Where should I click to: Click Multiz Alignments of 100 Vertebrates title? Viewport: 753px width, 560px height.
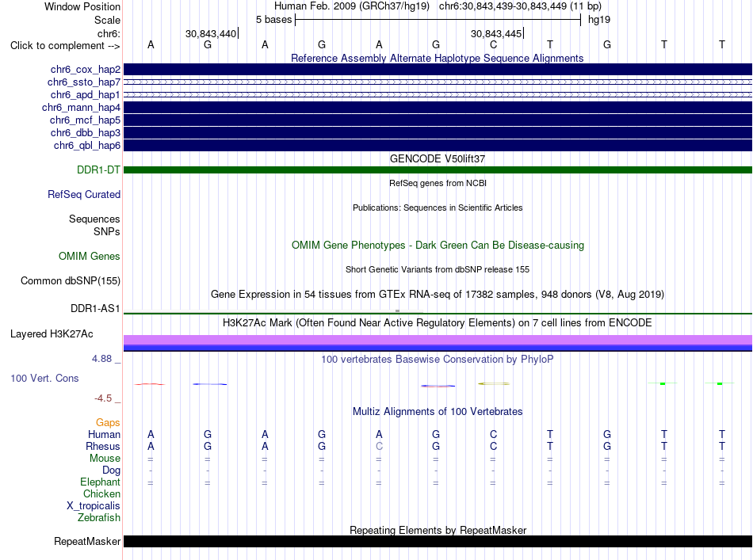click(x=438, y=412)
